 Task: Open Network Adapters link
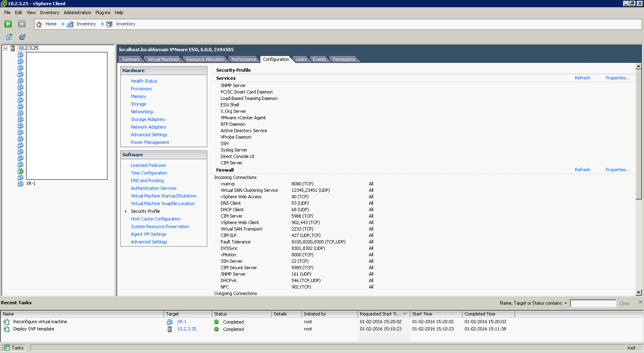pos(148,127)
